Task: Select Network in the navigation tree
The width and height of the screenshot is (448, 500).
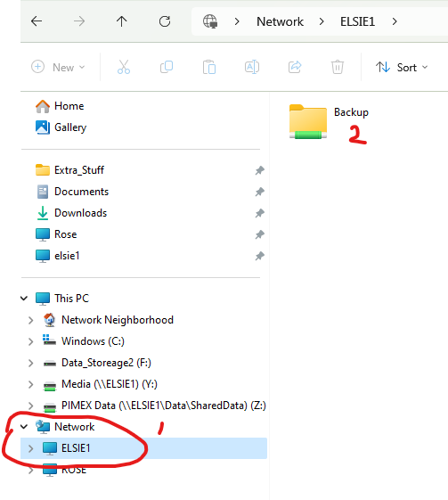Action: tap(65, 427)
